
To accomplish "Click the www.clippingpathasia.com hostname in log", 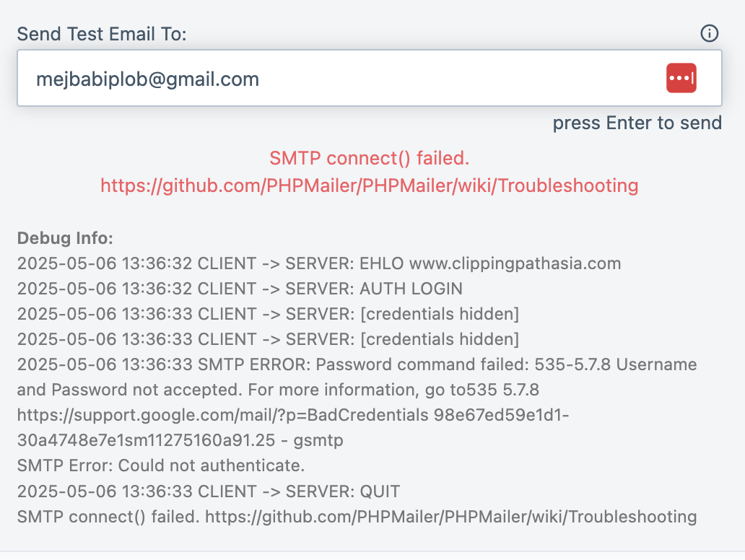I will pos(515,263).
